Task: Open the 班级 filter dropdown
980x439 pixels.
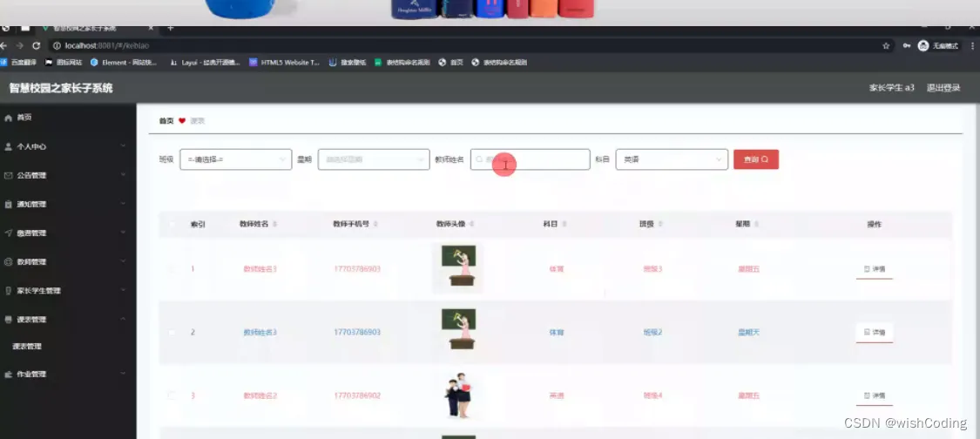Action: click(x=235, y=159)
